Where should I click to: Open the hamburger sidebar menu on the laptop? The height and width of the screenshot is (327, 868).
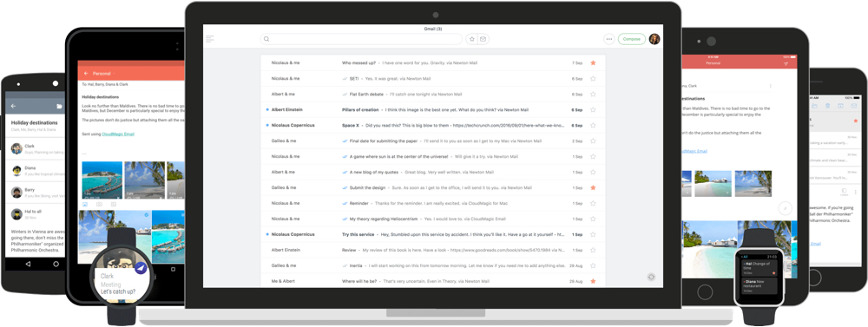pos(210,39)
